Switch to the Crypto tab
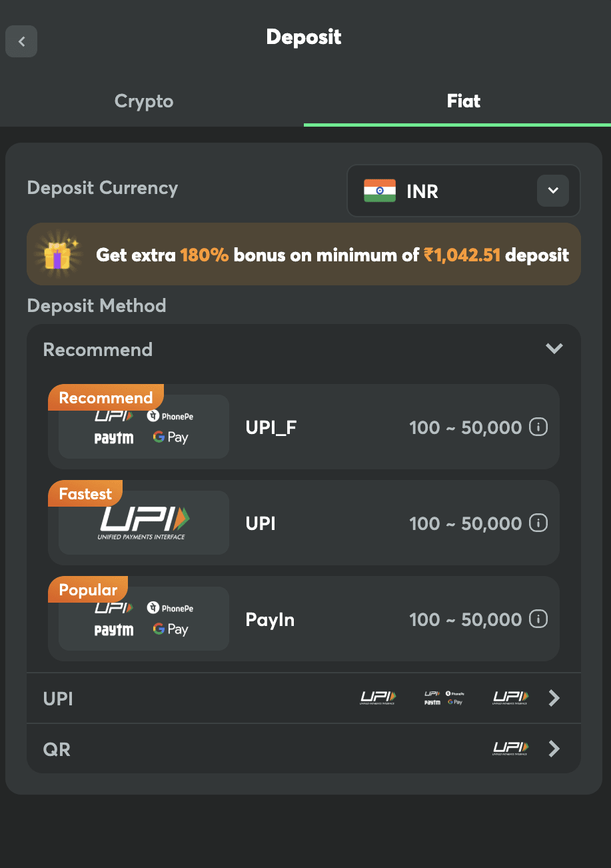The image size is (611, 868). (144, 101)
